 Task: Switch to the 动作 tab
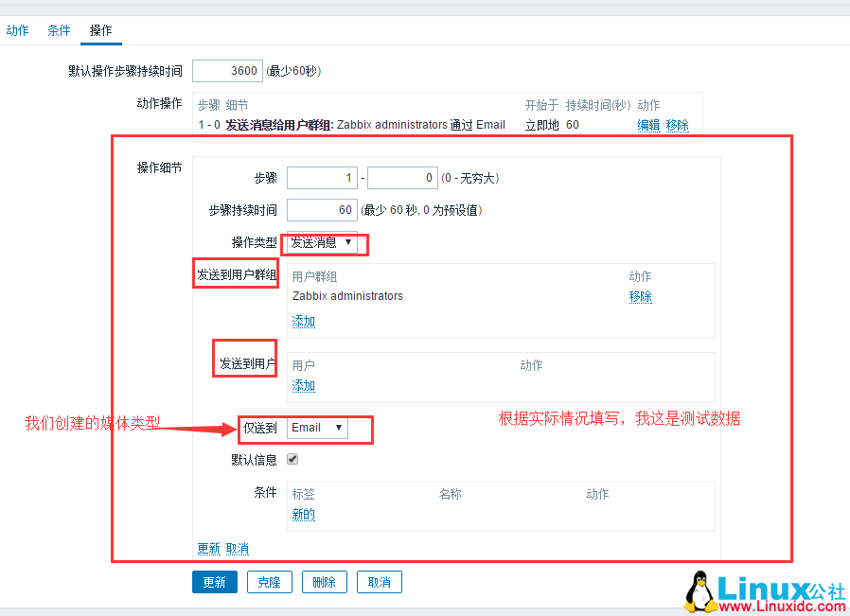17,29
